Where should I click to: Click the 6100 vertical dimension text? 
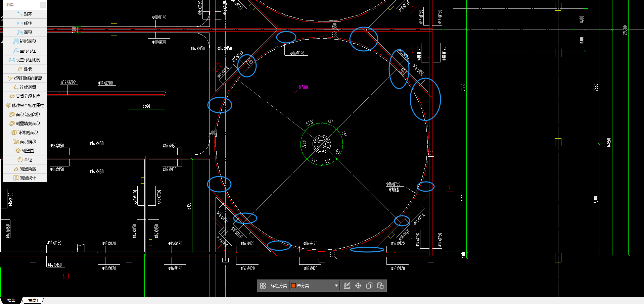tap(189, 206)
